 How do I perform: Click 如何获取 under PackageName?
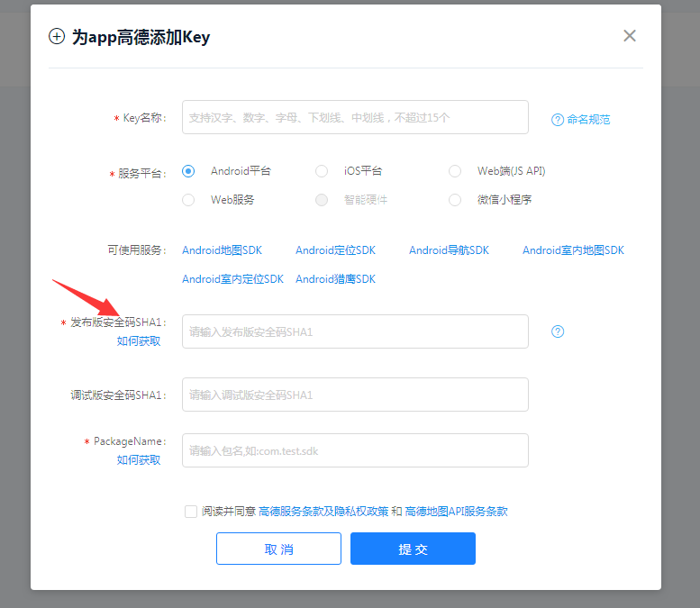139,460
